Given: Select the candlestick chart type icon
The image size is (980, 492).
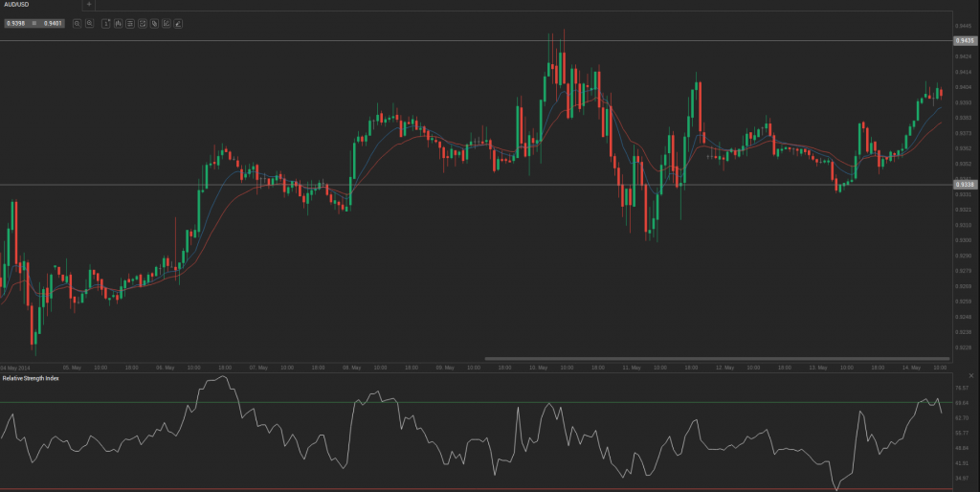Looking at the screenshot, I should point(118,23).
